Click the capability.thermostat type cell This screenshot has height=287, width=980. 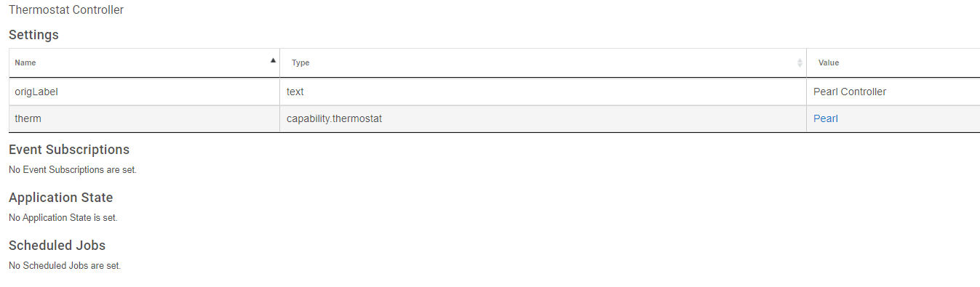[543, 118]
